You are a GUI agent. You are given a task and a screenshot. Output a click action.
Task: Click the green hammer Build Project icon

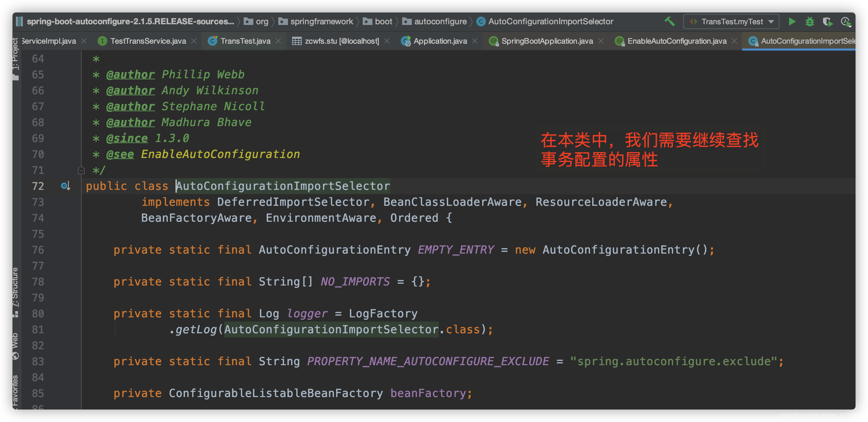pos(670,21)
